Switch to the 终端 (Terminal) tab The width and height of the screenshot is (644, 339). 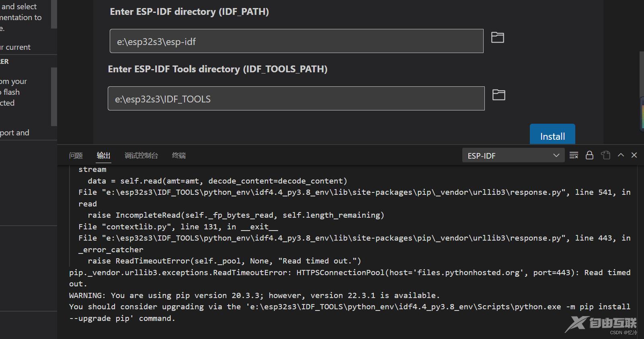tap(179, 155)
